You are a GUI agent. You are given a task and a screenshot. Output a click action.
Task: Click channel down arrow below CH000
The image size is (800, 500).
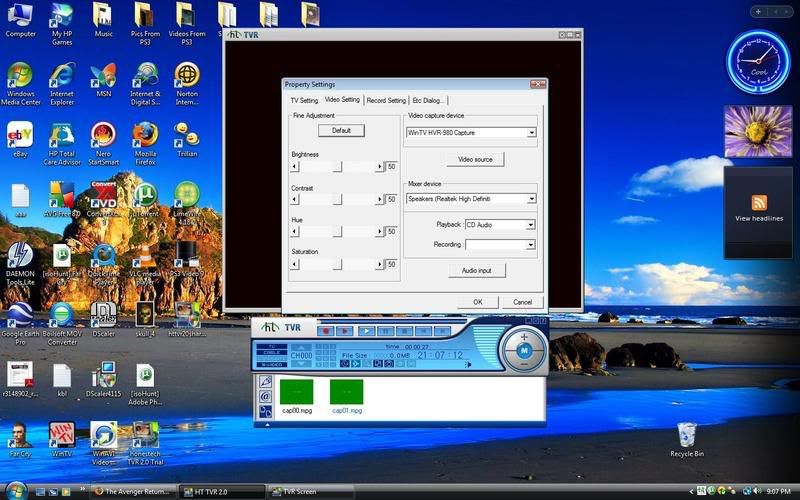click(301, 364)
